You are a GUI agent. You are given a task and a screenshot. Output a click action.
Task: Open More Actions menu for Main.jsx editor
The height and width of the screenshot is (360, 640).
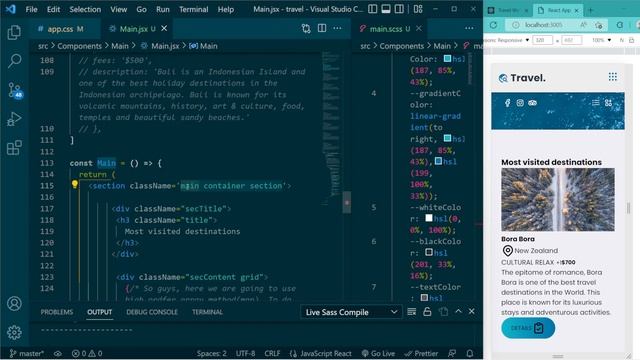click(337, 28)
